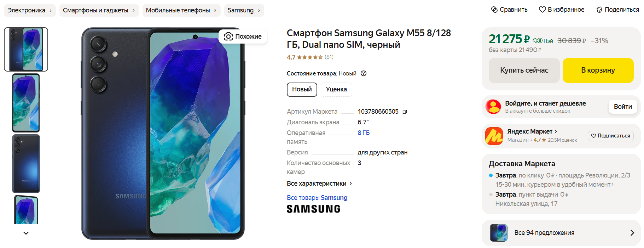This screenshot has width=644, height=248.
Task: Click Войти to log in
Action: coord(622,107)
